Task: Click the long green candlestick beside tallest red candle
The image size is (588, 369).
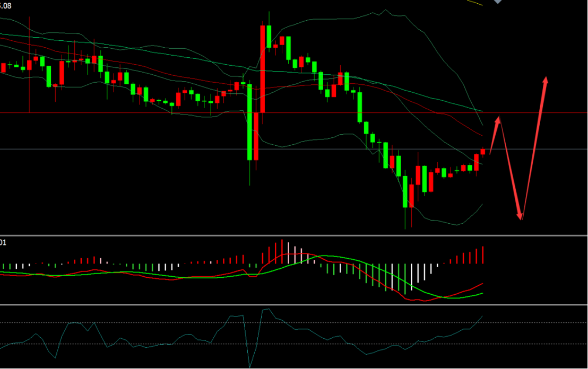Action: [250, 122]
